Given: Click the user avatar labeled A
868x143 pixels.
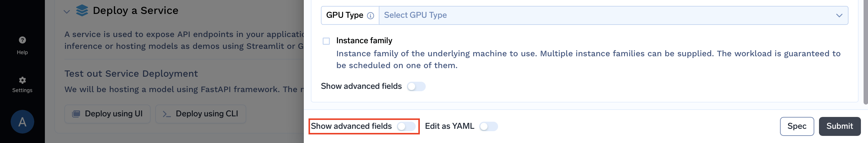Looking at the screenshot, I should pos(22,122).
